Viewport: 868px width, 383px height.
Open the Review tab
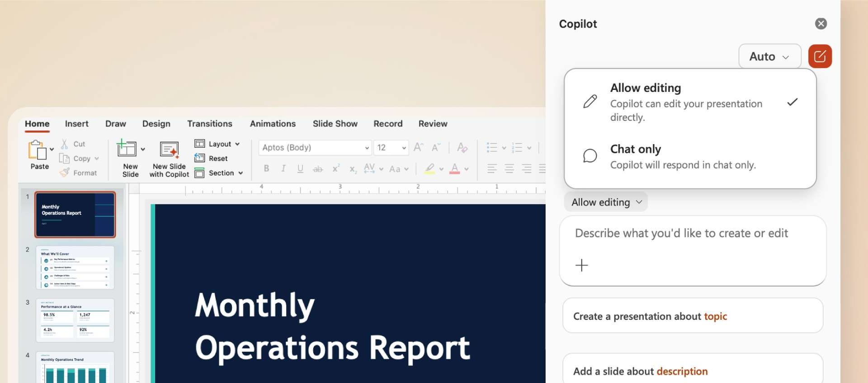[433, 124]
